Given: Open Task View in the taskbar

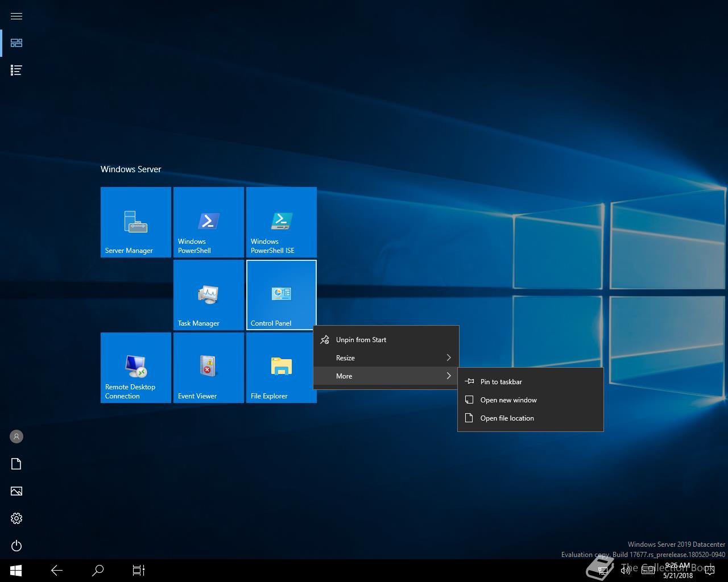Looking at the screenshot, I should [x=139, y=571].
